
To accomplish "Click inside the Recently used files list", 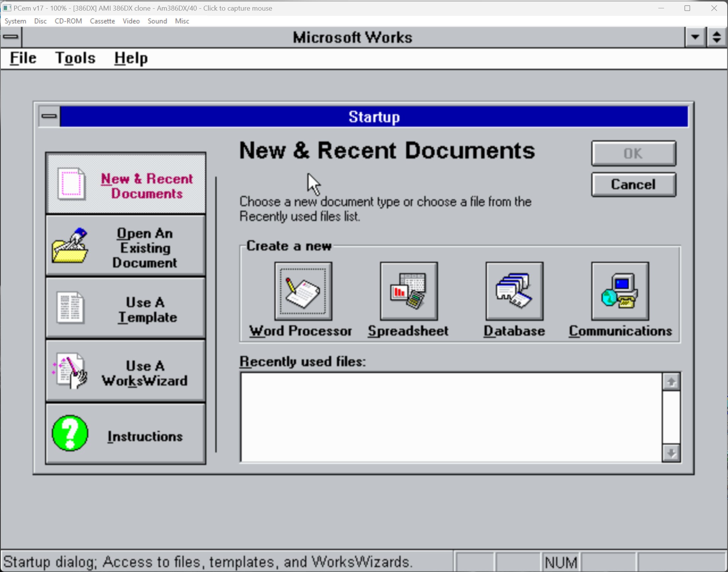I will pyautogui.click(x=451, y=417).
